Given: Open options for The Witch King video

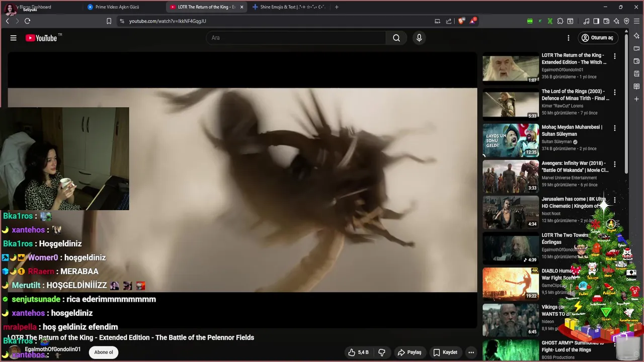Looking at the screenshot, I should click(614, 56).
